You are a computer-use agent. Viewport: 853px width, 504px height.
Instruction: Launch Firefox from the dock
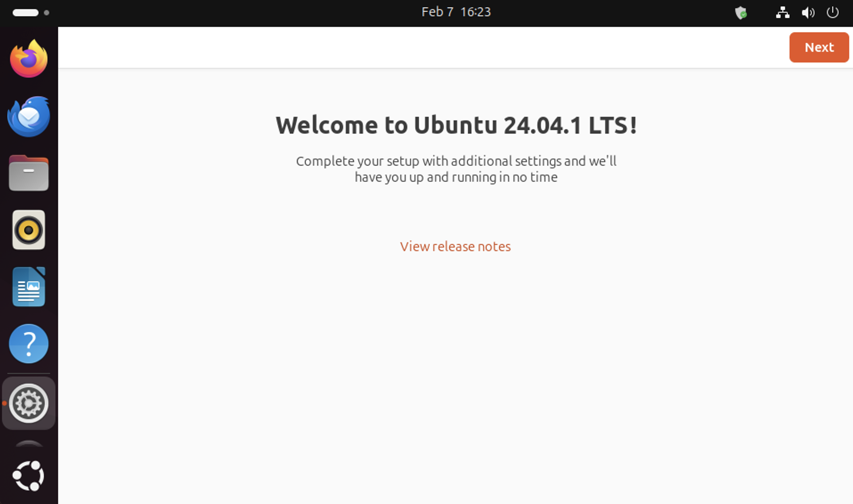pyautogui.click(x=29, y=58)
